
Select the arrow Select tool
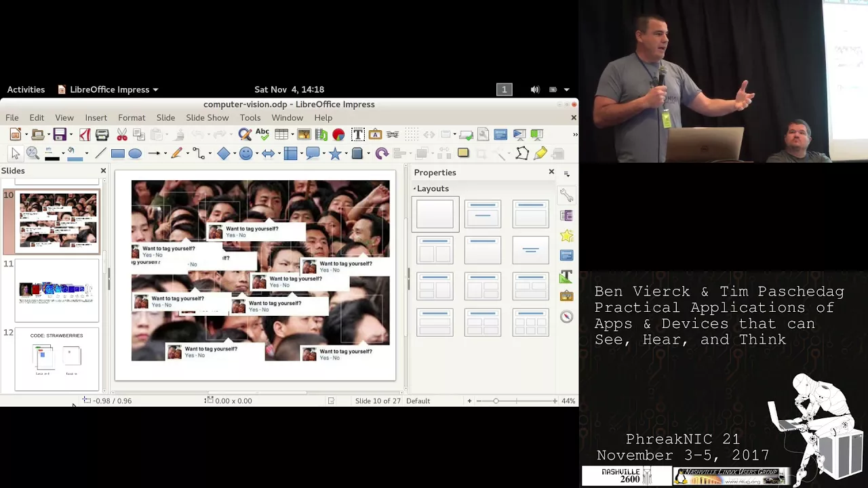15,154
